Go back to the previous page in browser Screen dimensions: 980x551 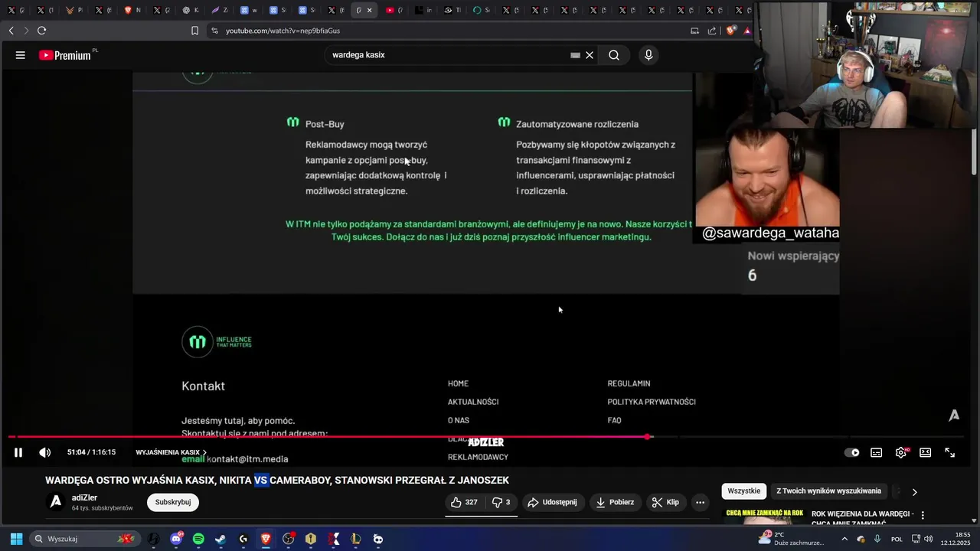pos(11,31)
